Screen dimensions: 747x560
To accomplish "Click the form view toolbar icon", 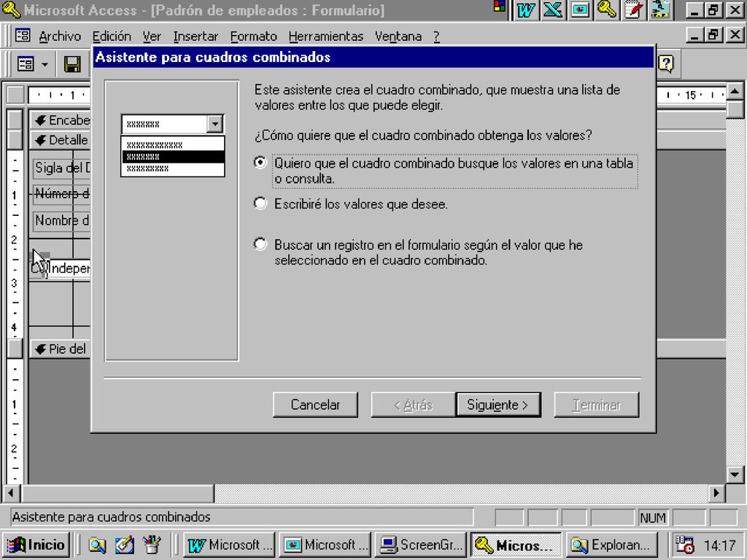I will point(26,64).
